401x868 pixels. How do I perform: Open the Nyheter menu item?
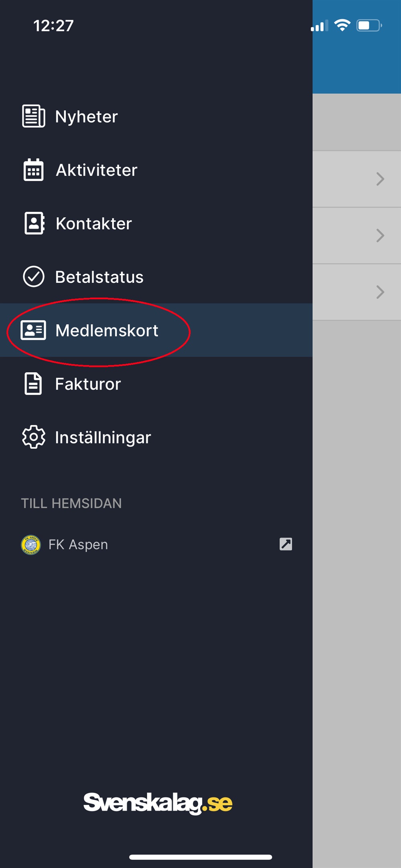156,116
